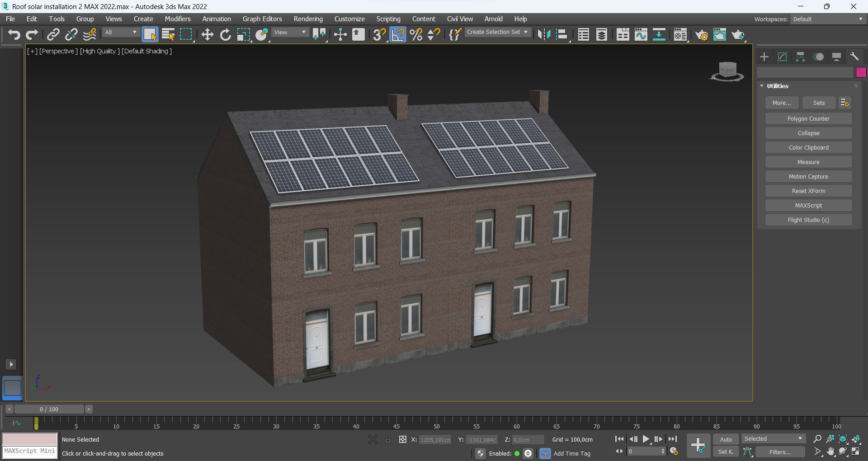This screenshot has height=461, width=868.
Task: Open the Measure utility
Action: (808, 162)
